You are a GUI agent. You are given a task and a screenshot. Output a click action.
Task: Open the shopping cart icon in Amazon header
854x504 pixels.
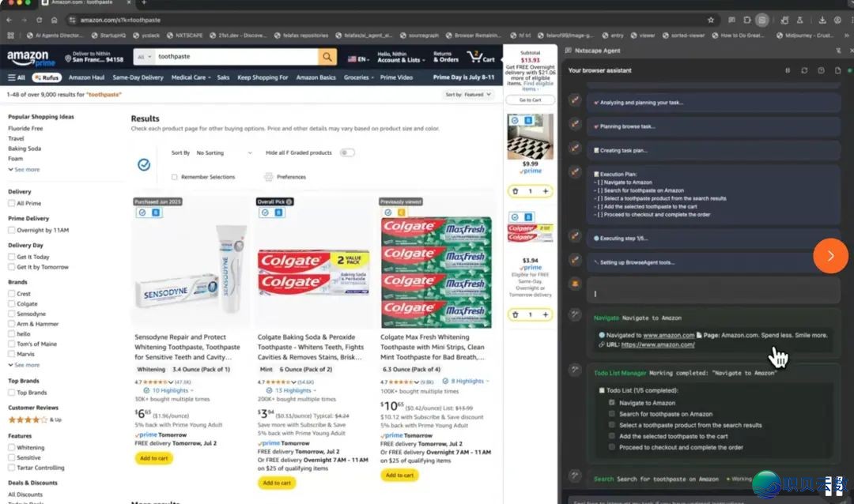(481, 57)
